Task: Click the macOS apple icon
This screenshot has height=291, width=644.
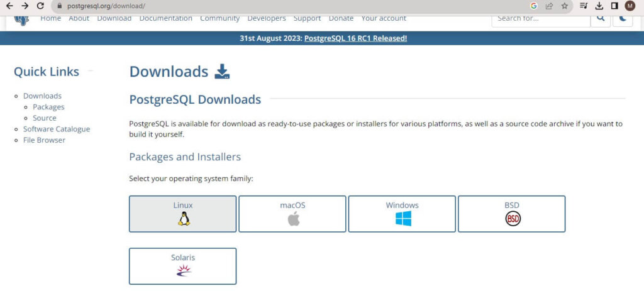Action: (x=293, y=219)
